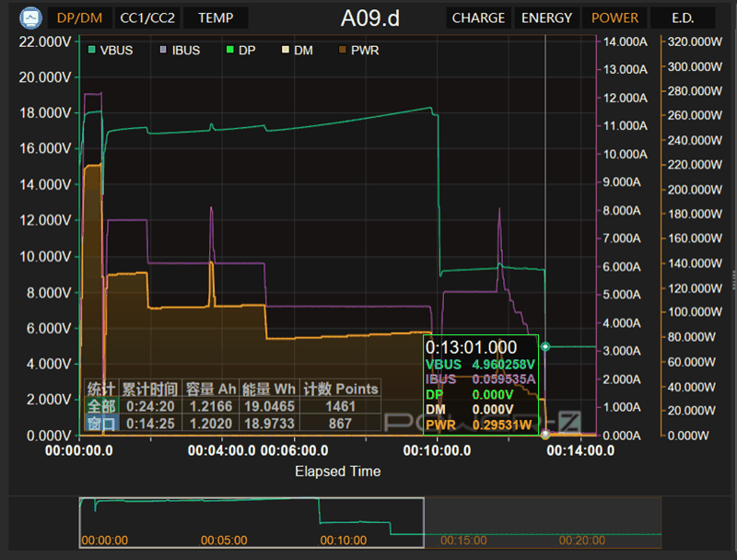Toggle the IBUS series in the legend
Screen dimensions: 737x560
click(x=180, y=50)
